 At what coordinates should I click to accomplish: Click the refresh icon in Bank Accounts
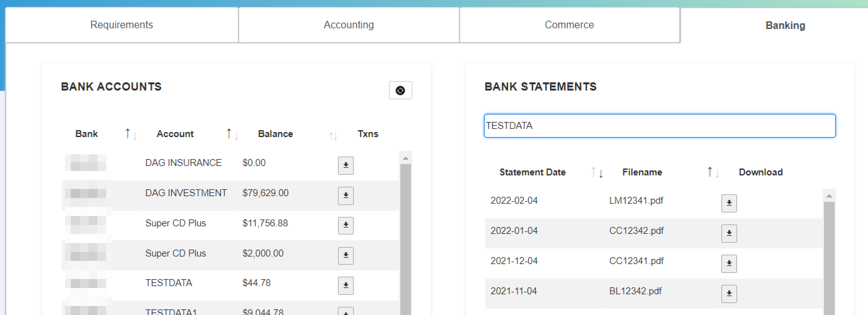tap(400, 90)
